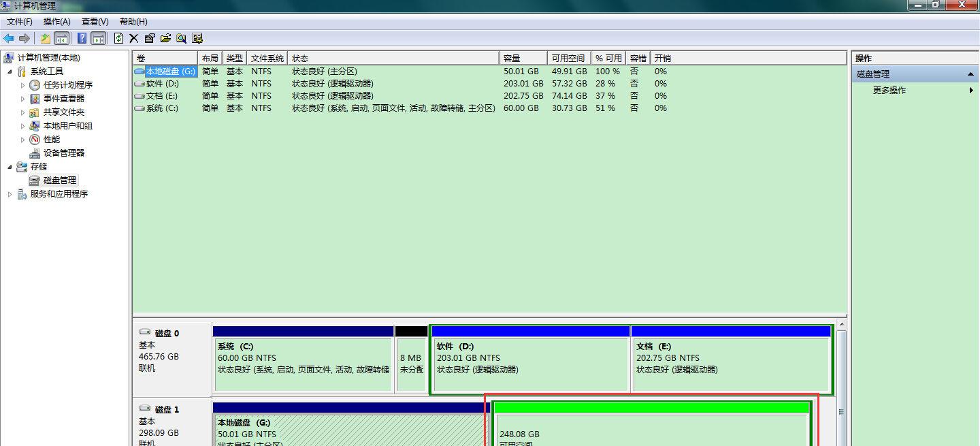The image size is (980, 446).
Task: Toggle the show/hide console tree button
Action: 62,38
